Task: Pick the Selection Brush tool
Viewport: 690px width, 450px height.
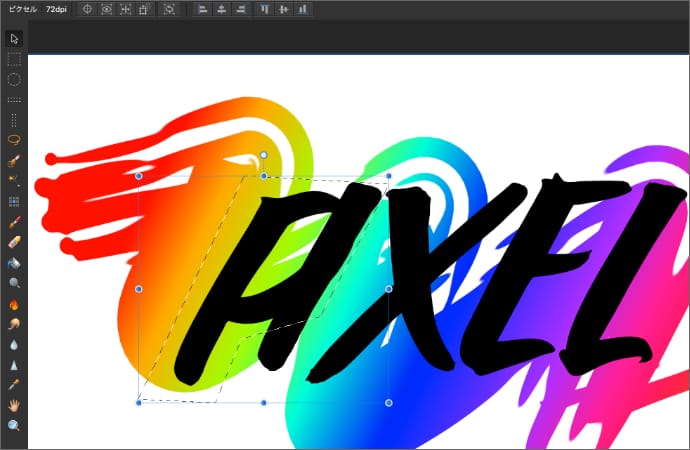Action: pyautogui.click(x=14, y=161)
